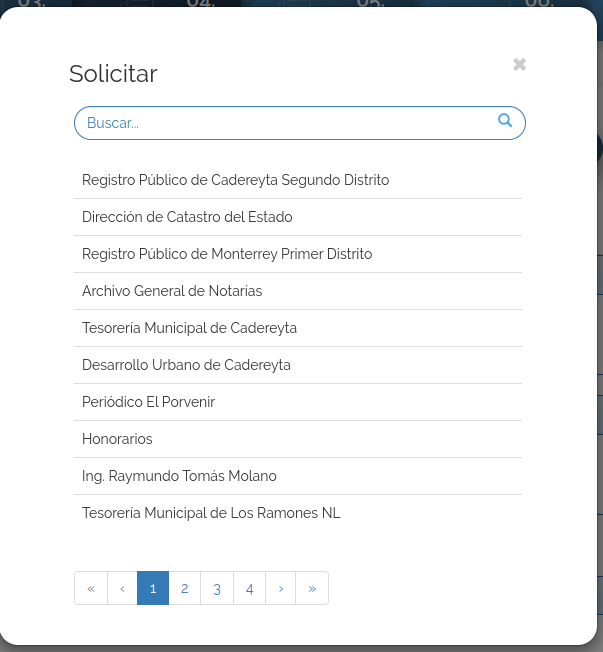Navigate to page 4
Image resolution: width=603 pixels, height=652 pixels.
click(249, 588)
